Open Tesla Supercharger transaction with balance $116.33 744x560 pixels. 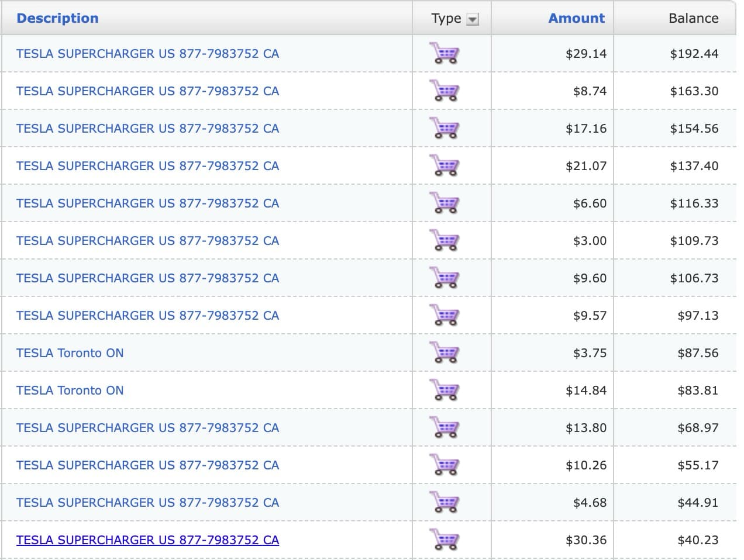tap(147, 203)
